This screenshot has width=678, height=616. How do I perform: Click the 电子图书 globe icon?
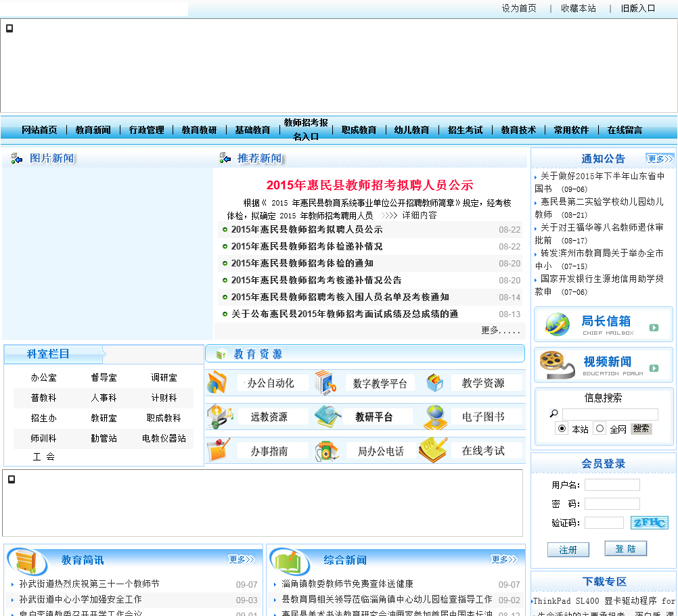435,417
